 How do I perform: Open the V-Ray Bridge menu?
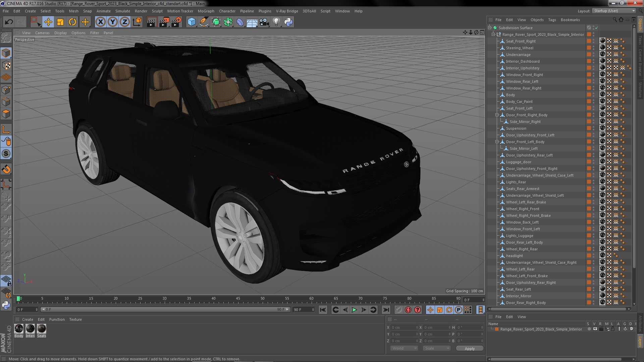pos(287,11)
